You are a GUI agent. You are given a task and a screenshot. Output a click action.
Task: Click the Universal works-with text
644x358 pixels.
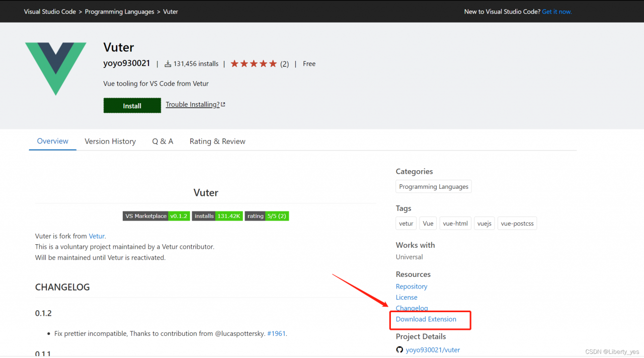click(x=410, y=257)
